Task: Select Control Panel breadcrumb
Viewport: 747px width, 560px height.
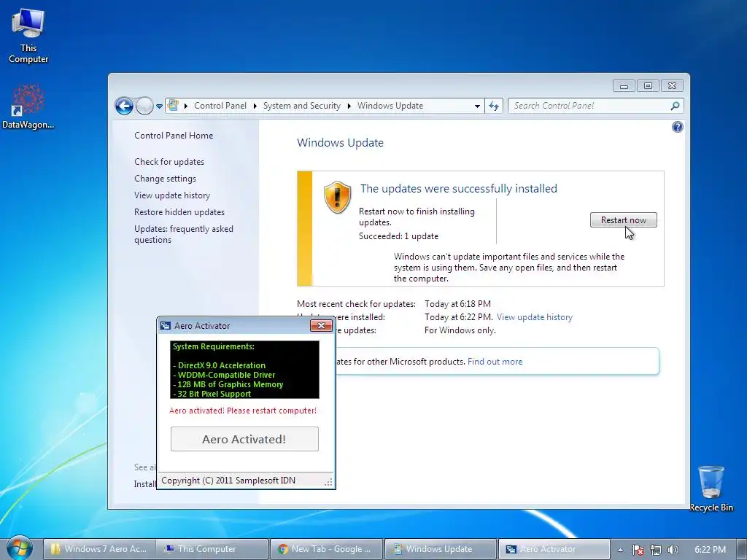Action: click(x=220, y=106)
